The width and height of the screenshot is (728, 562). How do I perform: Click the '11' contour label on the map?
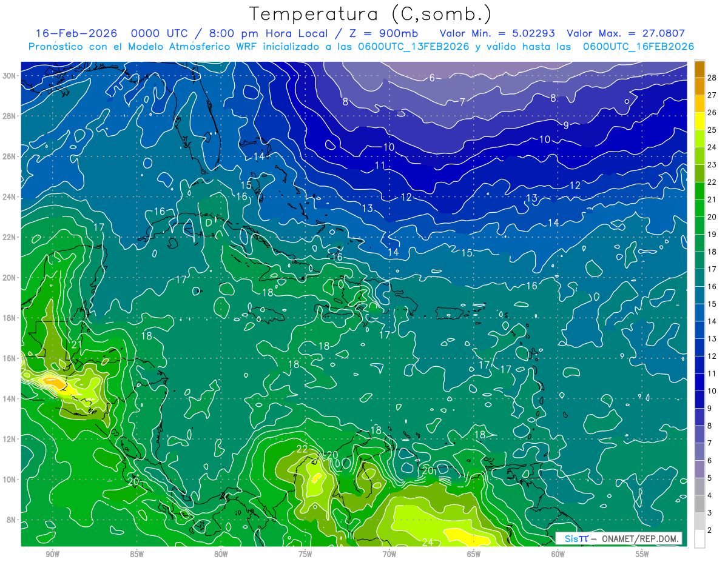tap(380, 166)
